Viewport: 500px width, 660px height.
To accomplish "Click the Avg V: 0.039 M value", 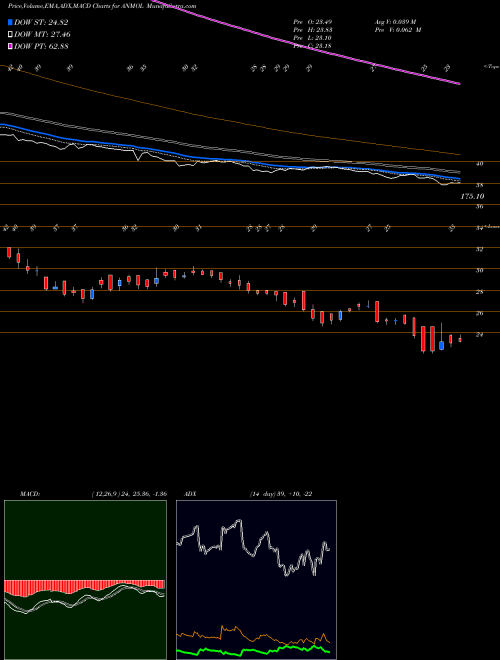I will point(397,21).
